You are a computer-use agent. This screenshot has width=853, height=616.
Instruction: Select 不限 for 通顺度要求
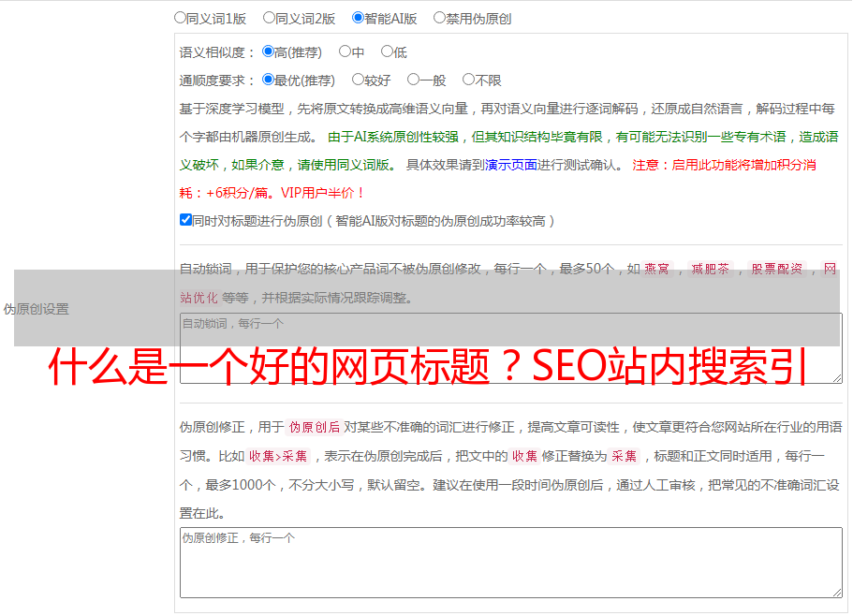click(468, 81)
